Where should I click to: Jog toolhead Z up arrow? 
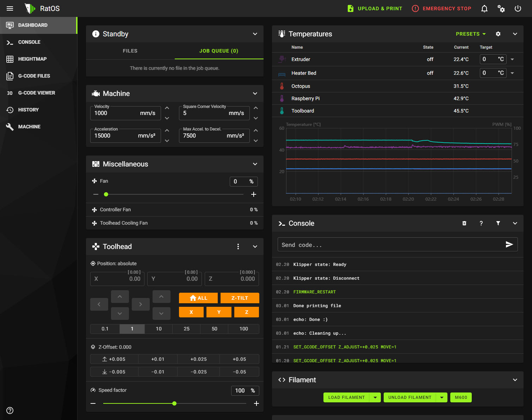tap(161, 297)
